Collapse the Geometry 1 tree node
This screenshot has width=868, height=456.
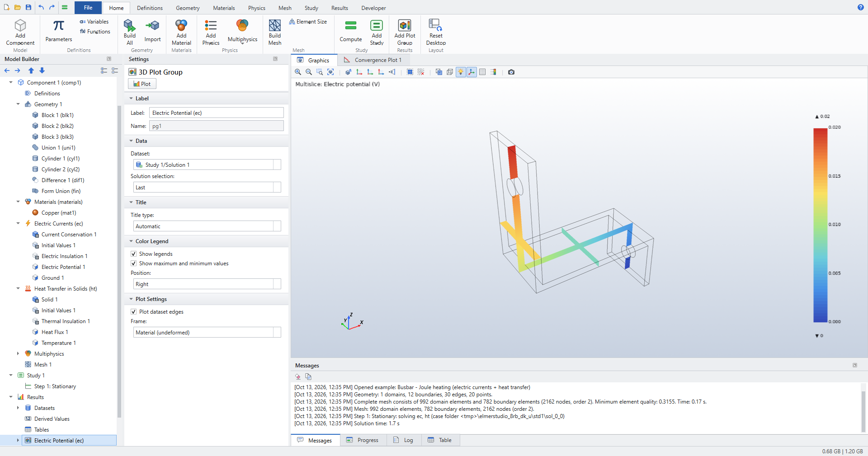(x=18, y=104)
